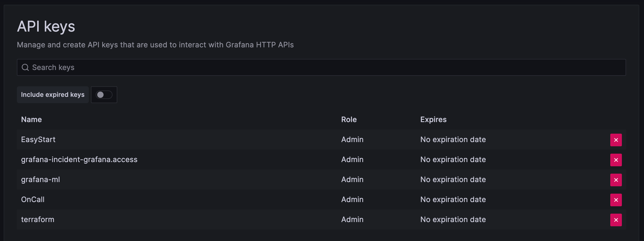Click the Role column header
The width and height of the screenshot is (644, 241).
tap(349, 119)
